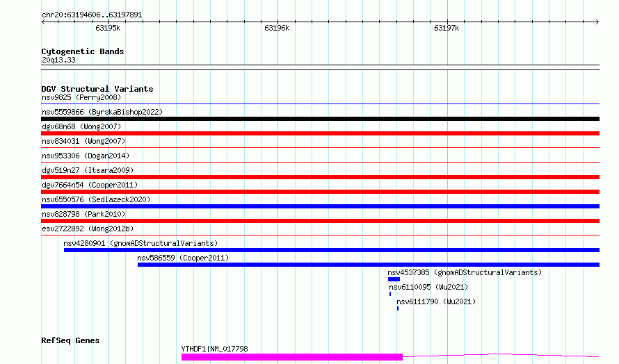Select the short blue nsv4537385 bar
Image resolution: width=619 pixels, height=364 pixels.
(394, 279)
